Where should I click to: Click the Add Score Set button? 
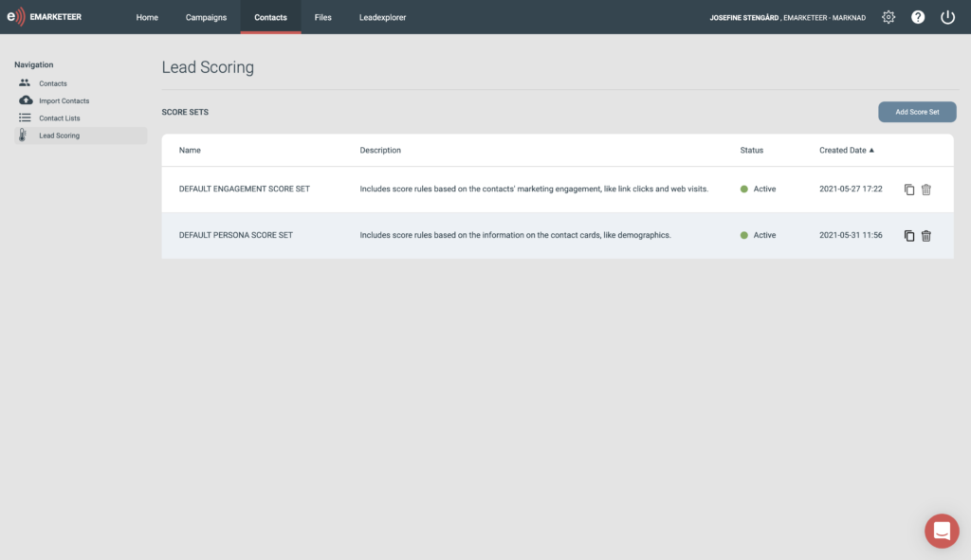pyautogui.click(x=917, y=112)
